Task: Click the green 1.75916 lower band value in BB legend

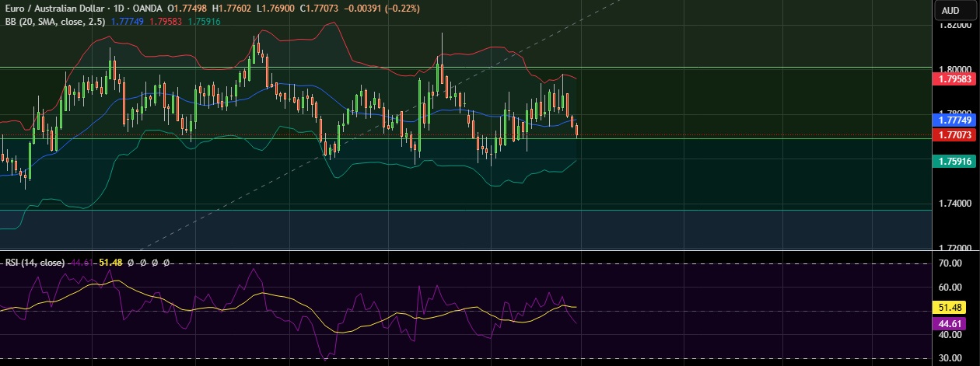Action: coord(204,21)
